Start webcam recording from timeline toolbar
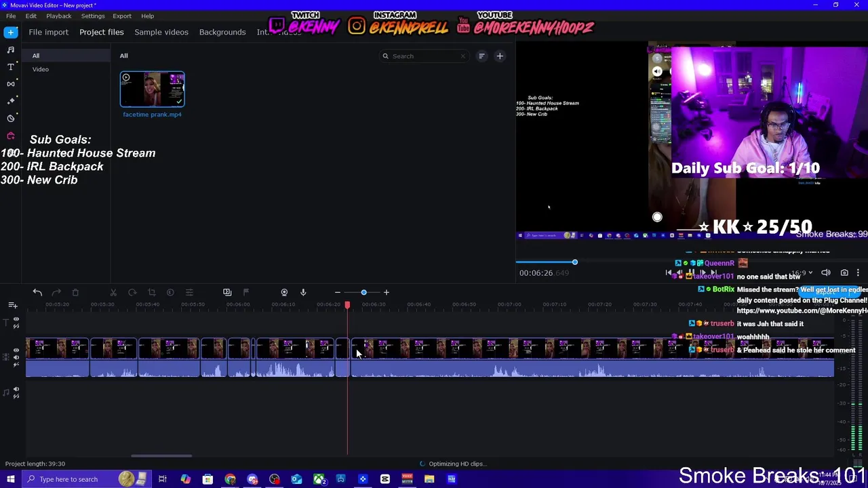The image size is (868, 488). click(x=284, y=292)
